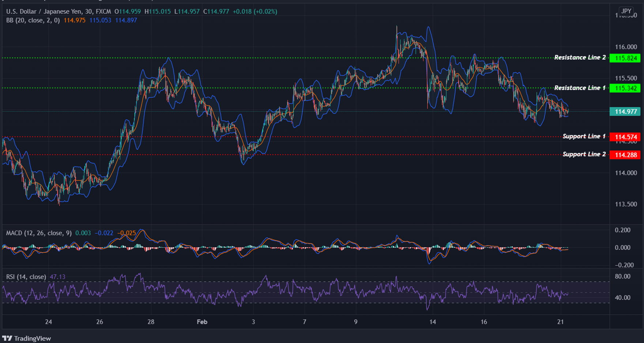Click the close price C114.977
This screenshot has width=644, height=343.
click(x=216, y=11)
